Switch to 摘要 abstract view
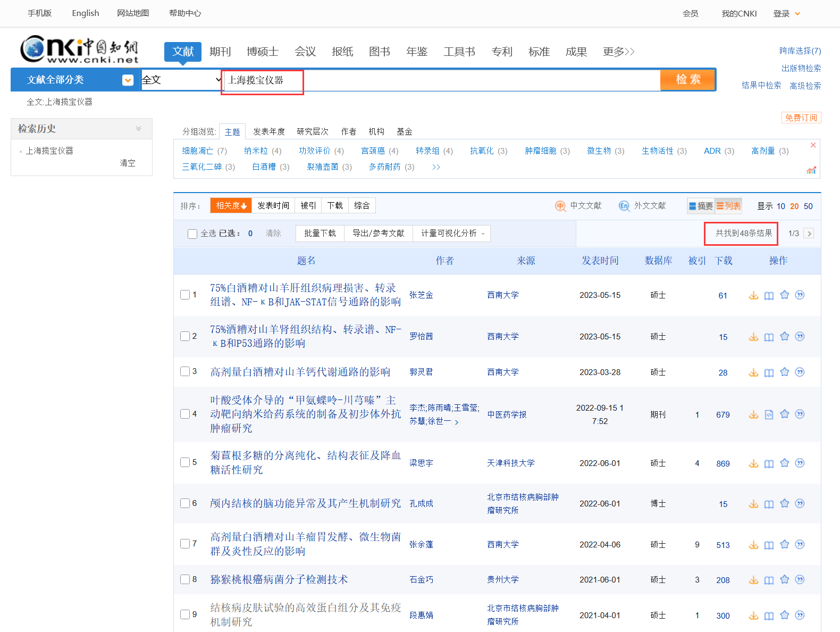The image size is (840, 632). (701, 206)
